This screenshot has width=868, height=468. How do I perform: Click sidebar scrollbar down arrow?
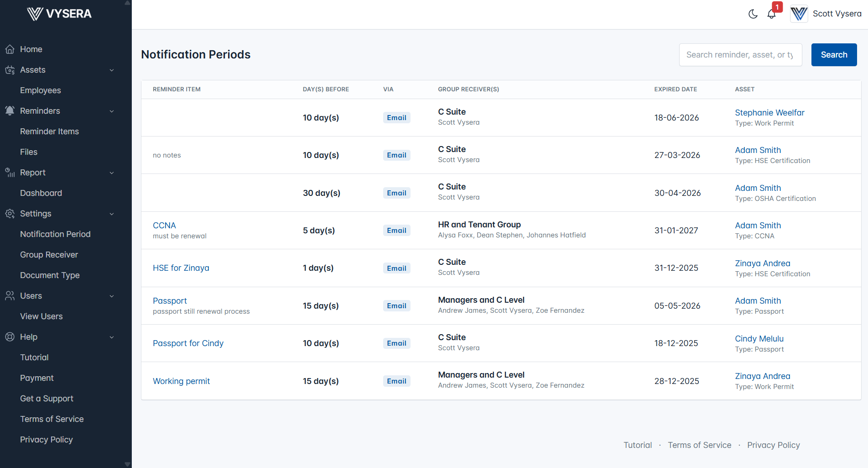(127, 464)
